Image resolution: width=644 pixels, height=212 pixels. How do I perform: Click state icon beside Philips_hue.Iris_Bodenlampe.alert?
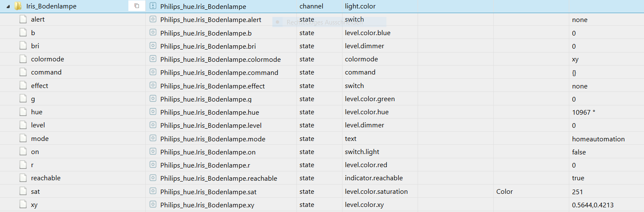point(153,19)
